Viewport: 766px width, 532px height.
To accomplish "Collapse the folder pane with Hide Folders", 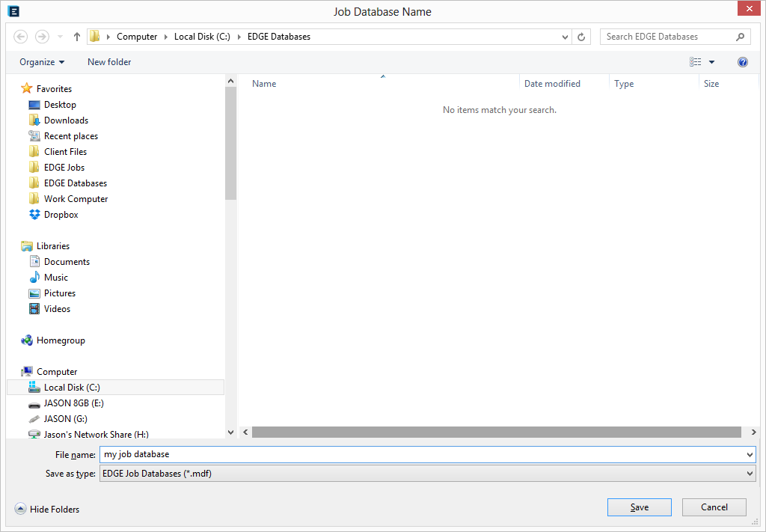I will pyautogui.click(x=47, y=509).
